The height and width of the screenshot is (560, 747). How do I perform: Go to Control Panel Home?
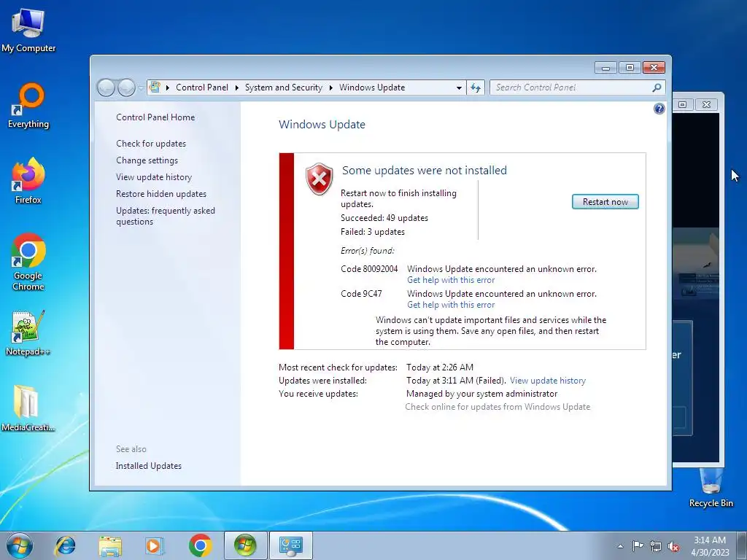pos(155,117)
